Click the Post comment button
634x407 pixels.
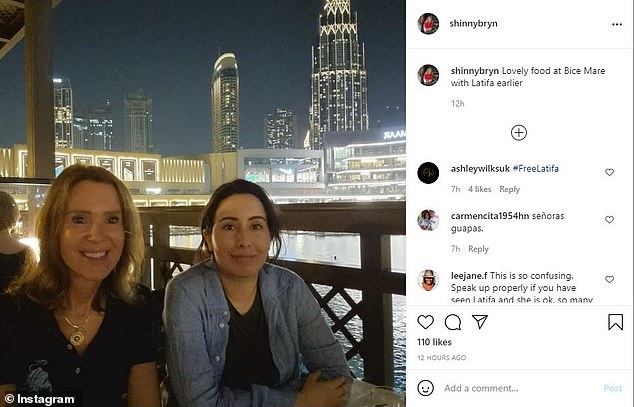[613, 388]
